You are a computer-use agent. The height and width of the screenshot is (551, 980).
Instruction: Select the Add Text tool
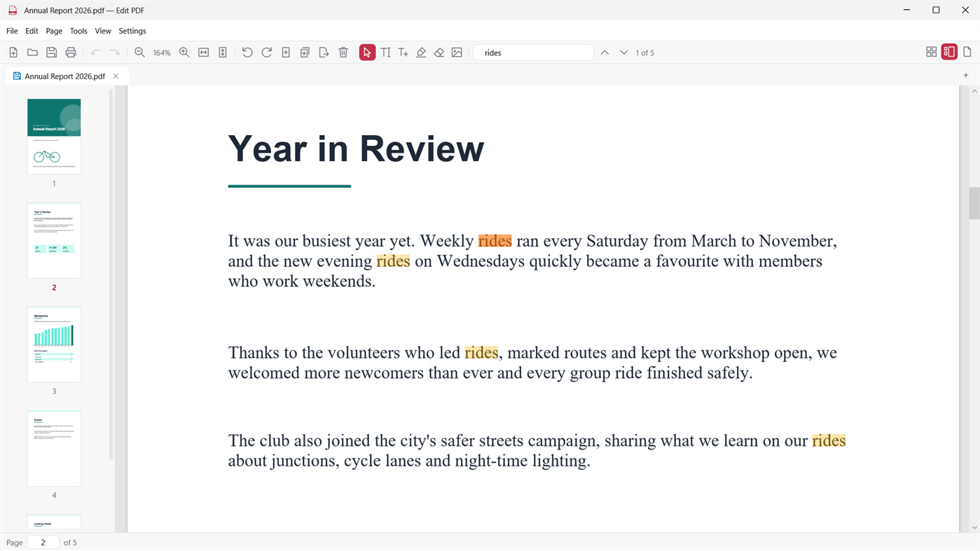tap(403, 53)
